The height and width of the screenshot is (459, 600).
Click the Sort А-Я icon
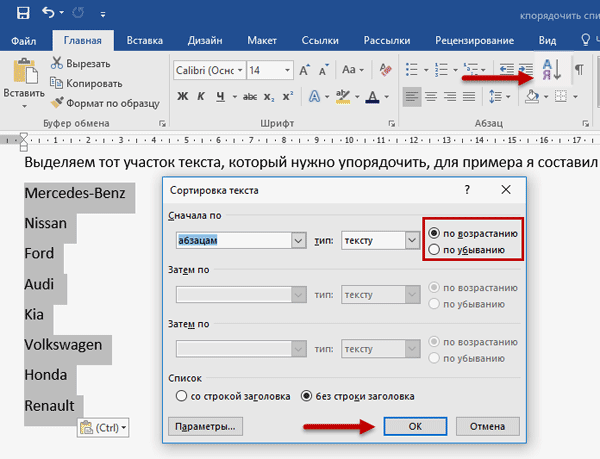pyautogui.click(x=552, y=70)
